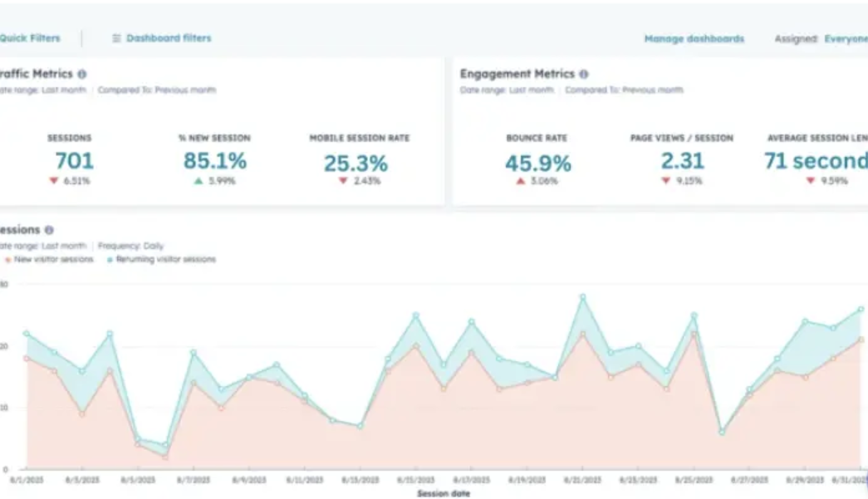The height and width of the screenshot is (499, 868).
Task: Open the Manage dashboards link
Action: click(694, 38)
